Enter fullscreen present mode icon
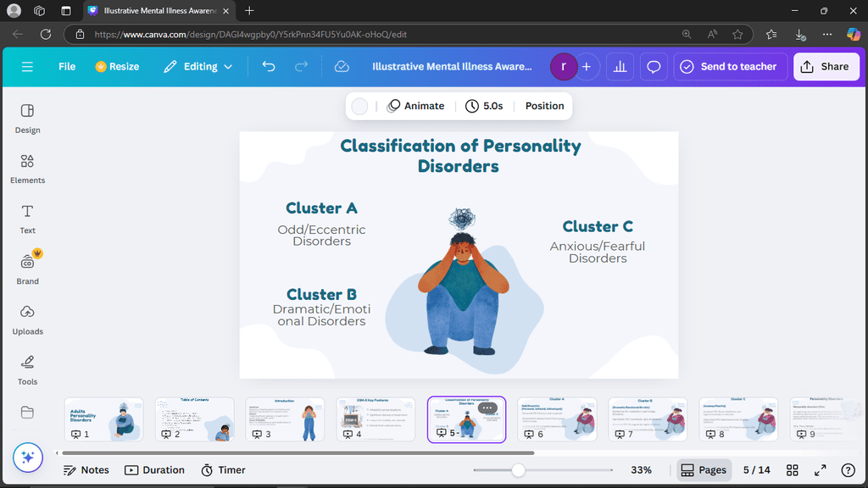 coord(821,469)
